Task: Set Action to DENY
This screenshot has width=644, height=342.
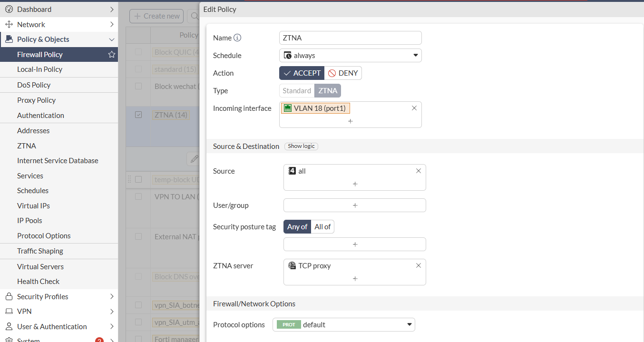Action: [343, 73]
